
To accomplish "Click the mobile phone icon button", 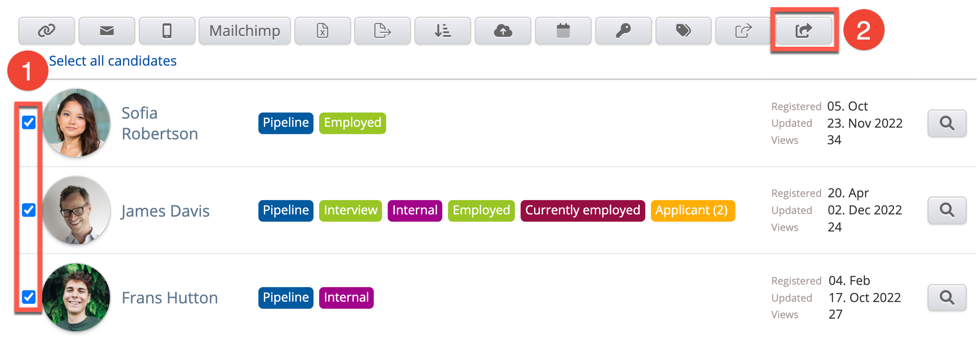I will [x=167, y=31].
